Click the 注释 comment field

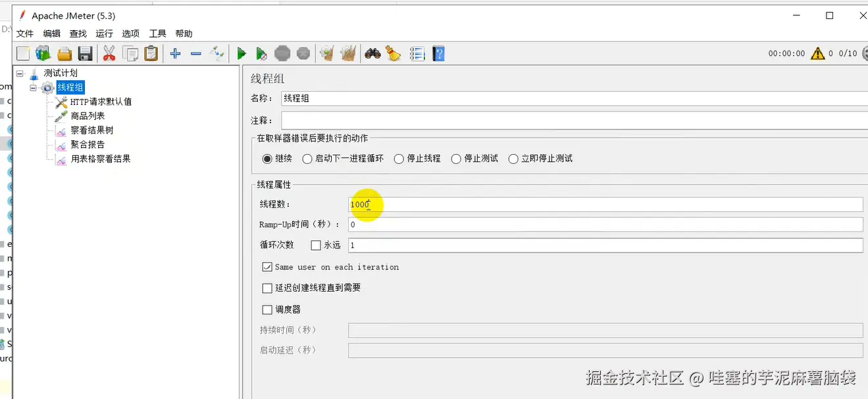(x=574, y=120)
